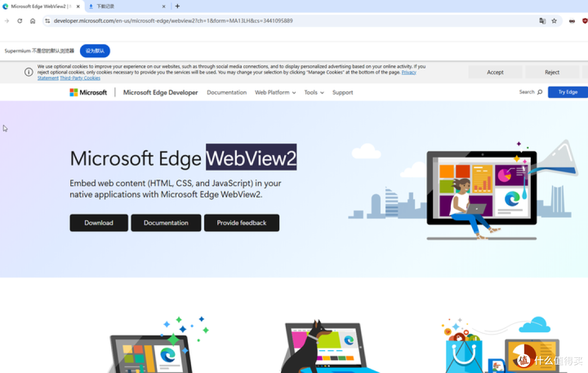Go to browser home page icon

pyautogui.click(x=33, y=21)
